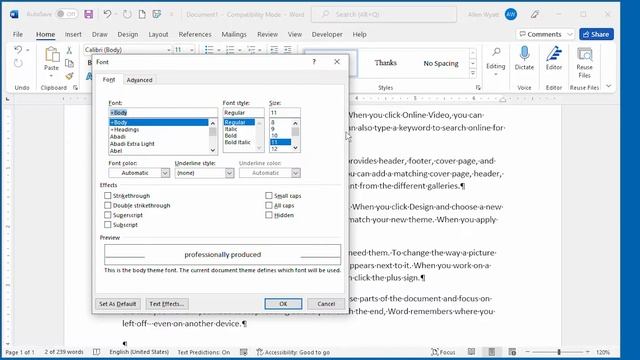Enable the Subscript checkbox
This screenshot has height=360, width=640.
point(108,224)
